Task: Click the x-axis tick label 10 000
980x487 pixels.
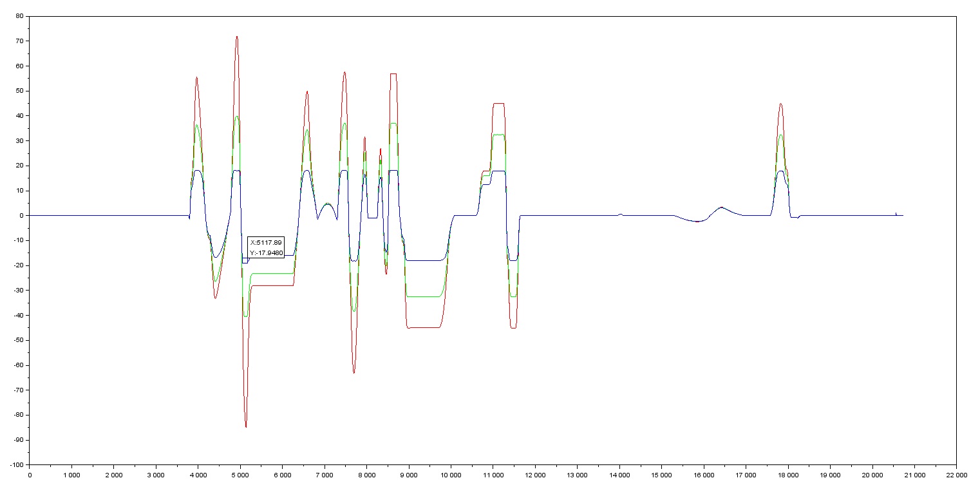Action: tap(451, 474)
